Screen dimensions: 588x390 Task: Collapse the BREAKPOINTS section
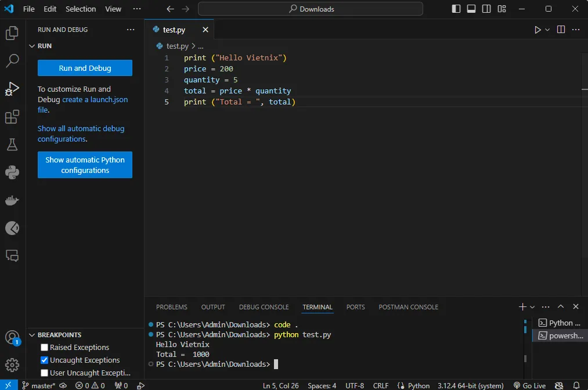tap(33, 335)
